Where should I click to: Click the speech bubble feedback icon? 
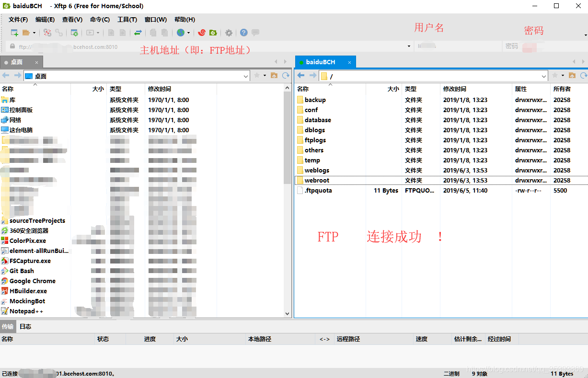pyautogui.click(x=255, y=33)
